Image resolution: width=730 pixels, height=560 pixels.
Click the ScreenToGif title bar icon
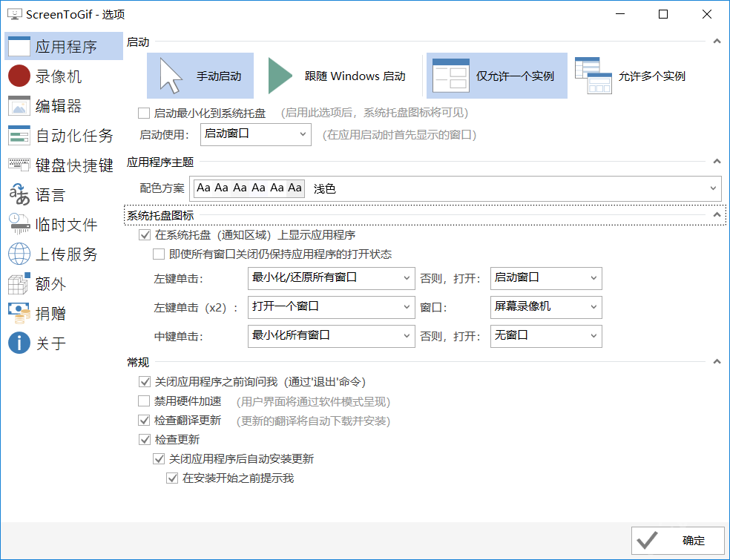(14, 14)
